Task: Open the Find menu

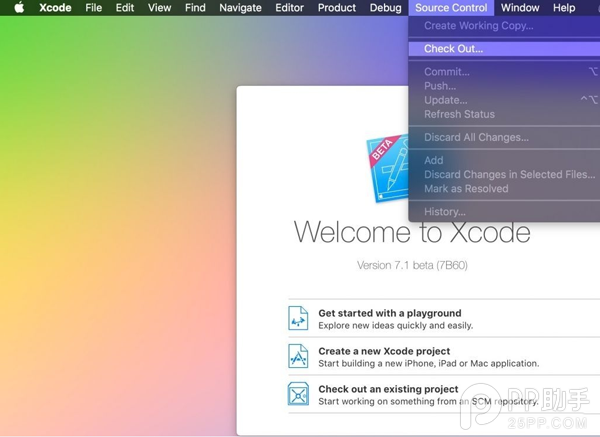Action: coord(195,8)
